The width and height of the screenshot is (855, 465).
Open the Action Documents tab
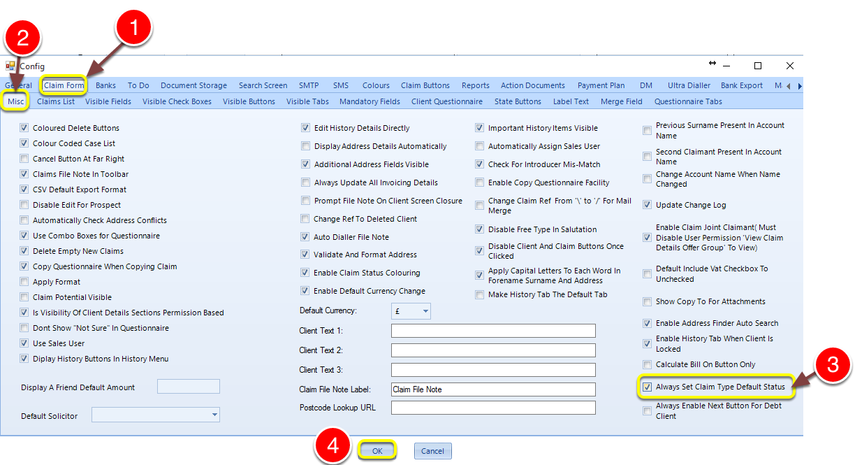[533, 86]
